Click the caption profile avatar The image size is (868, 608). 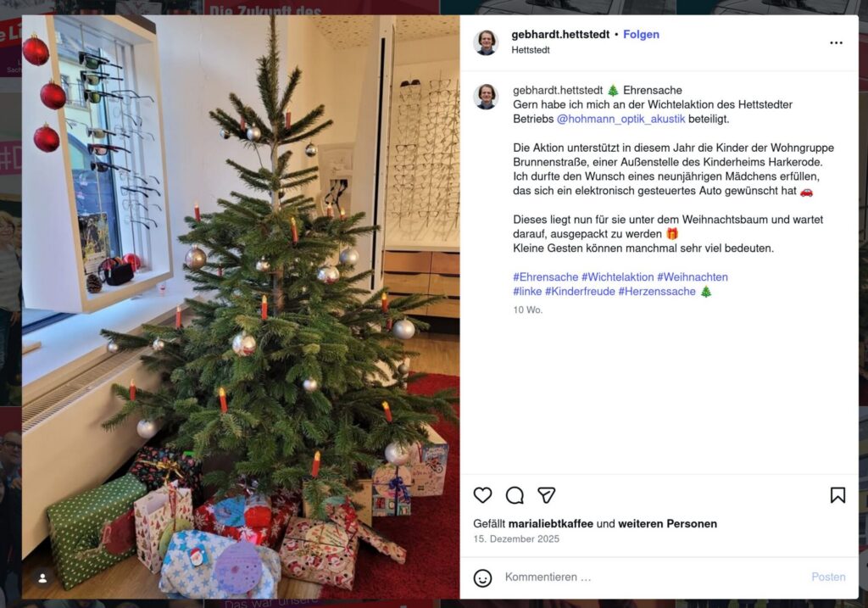[x=486, y=97]
